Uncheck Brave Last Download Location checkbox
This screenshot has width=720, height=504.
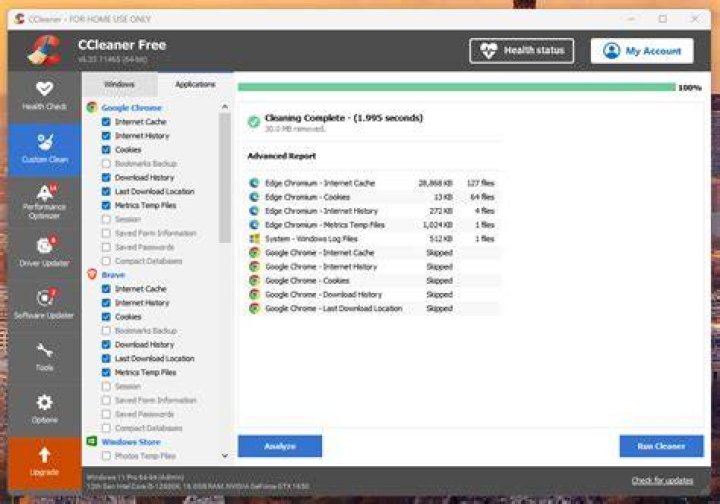[x=106, y=358]
